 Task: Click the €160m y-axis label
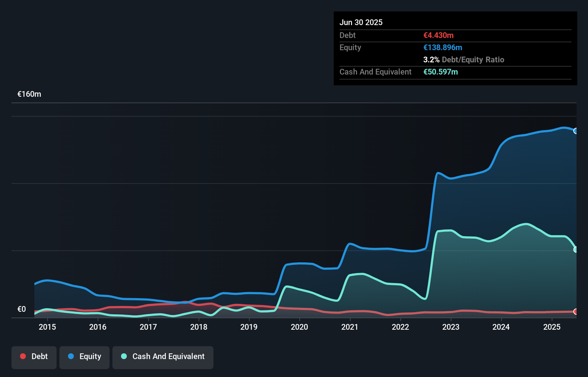pos(29,94)
